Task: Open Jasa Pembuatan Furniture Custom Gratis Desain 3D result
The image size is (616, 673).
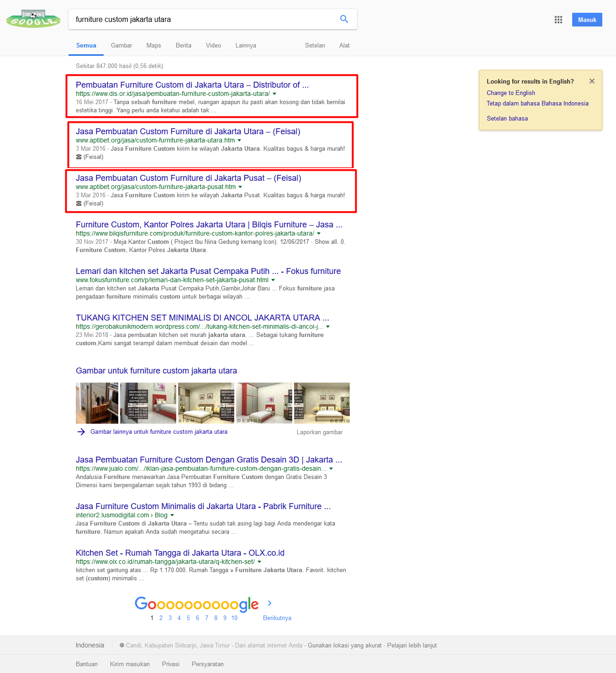Action: tap(209, 460)
